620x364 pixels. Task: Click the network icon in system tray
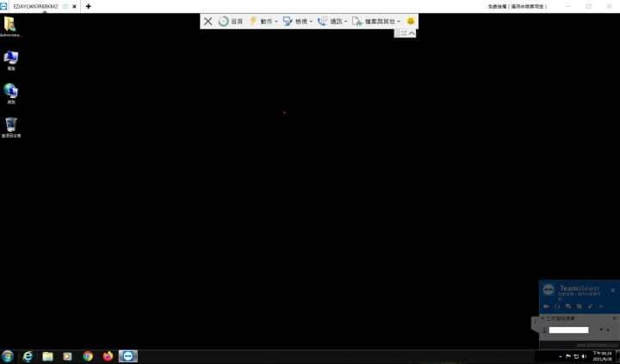[x=576, y=356]
